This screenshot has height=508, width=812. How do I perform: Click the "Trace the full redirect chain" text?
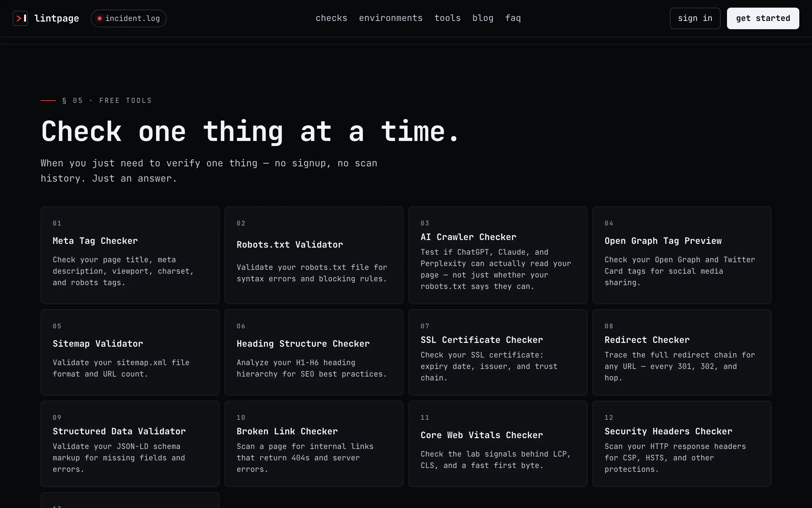pyautogui.click(x=679, y=366)
